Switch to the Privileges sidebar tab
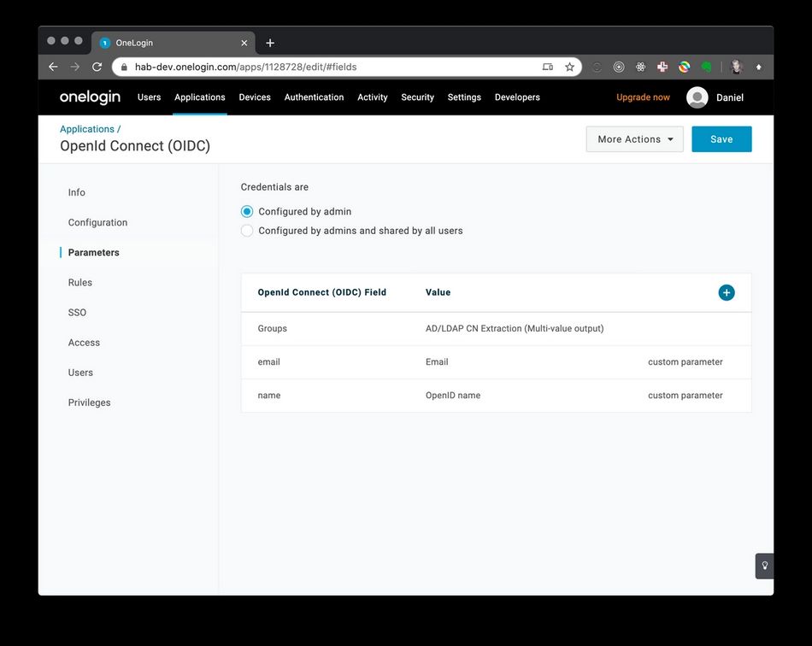812x646 pixels. click(89, 402)
